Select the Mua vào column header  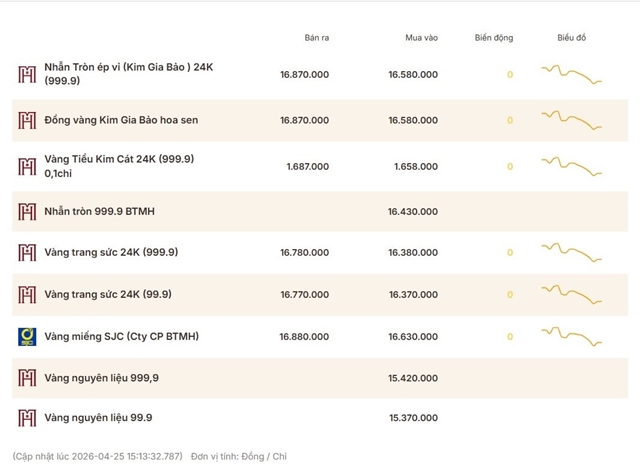(x=422, y=38)
